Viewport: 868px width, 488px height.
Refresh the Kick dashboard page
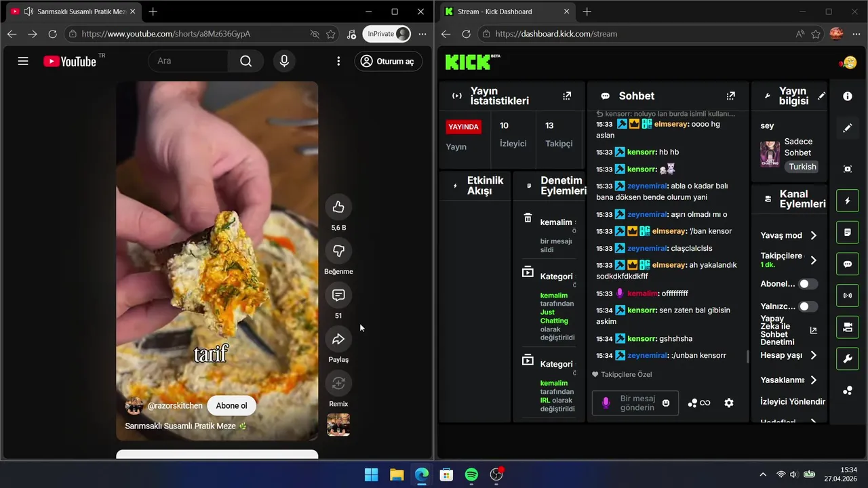click(x=466, y=34)
